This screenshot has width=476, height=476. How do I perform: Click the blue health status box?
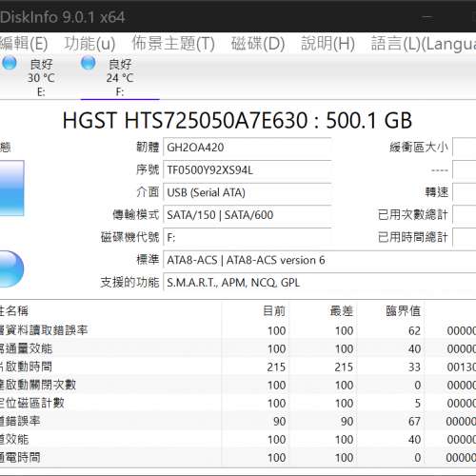point(11,188)
